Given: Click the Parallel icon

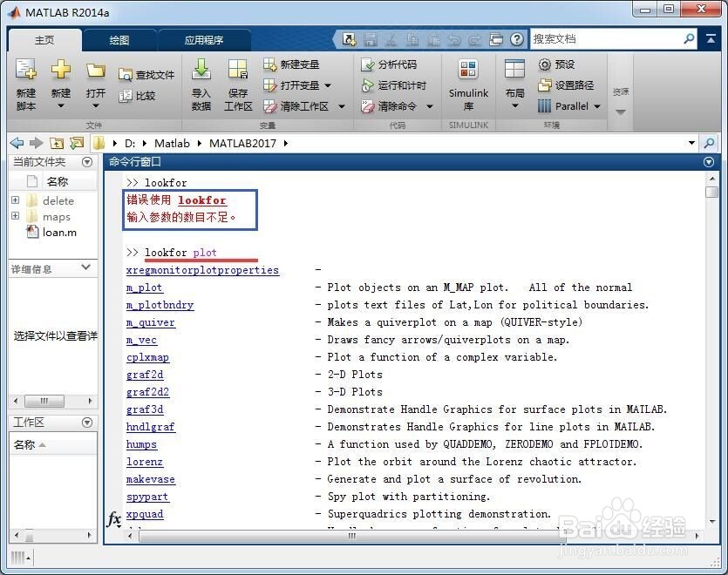Looking at the screenshot, I should point(544,106).
